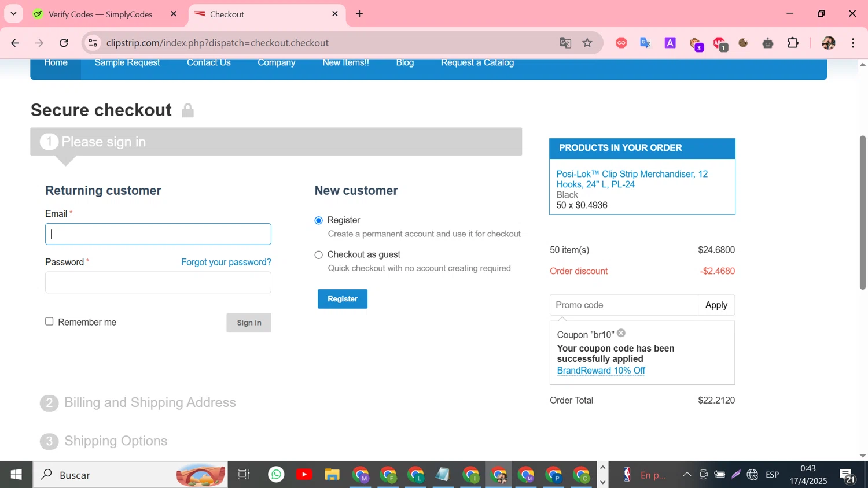Open the network globe tray icon
Image resolution: width=868 pixels, height=488 pixels.
(752, 475)
